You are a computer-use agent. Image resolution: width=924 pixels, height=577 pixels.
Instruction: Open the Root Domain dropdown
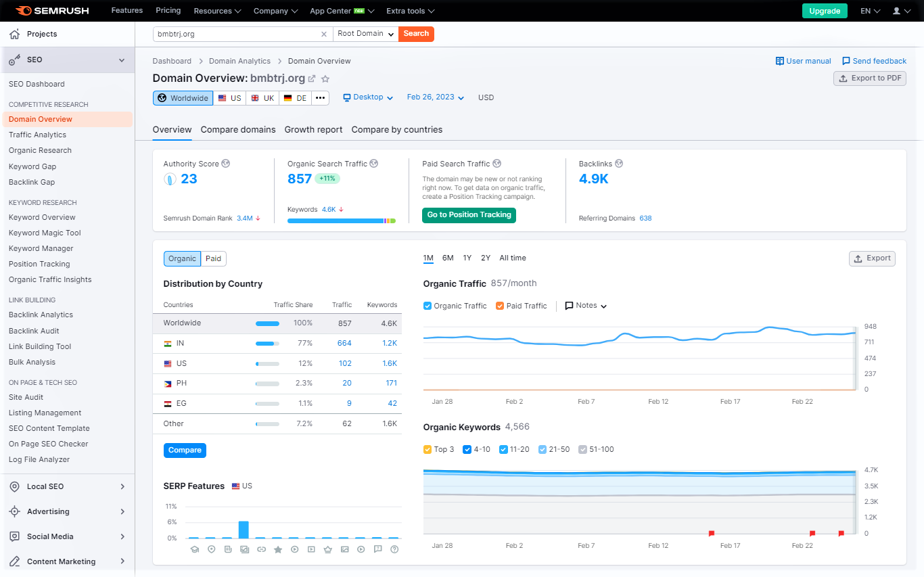pos(367,34)
